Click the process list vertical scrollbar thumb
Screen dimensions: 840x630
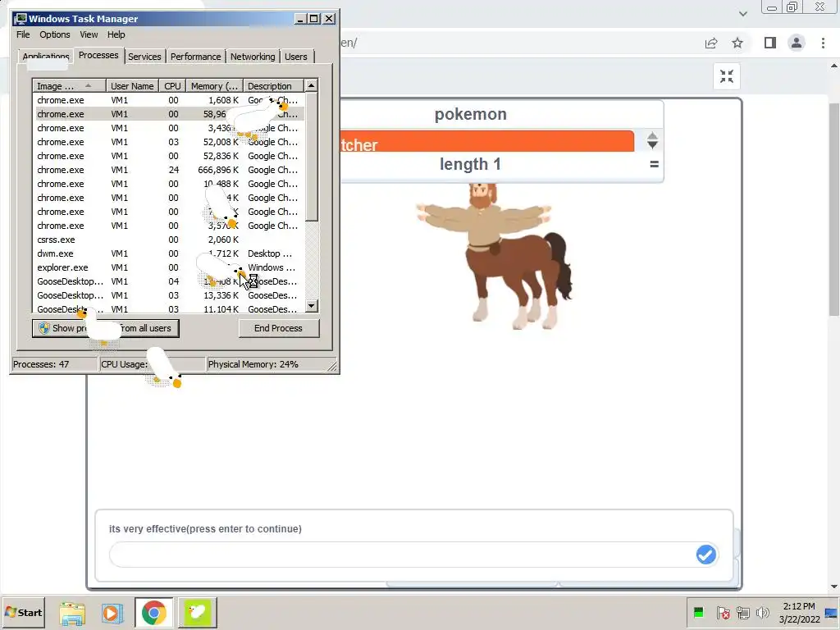pos(311,157)
